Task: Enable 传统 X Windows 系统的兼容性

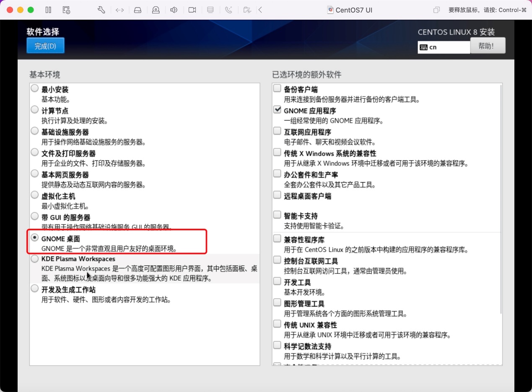Action: [277, 152]
